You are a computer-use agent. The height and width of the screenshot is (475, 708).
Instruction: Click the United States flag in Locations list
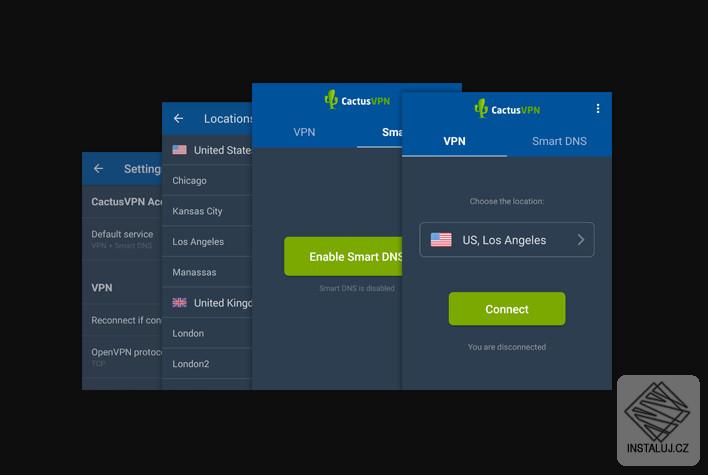pos(179,149)
